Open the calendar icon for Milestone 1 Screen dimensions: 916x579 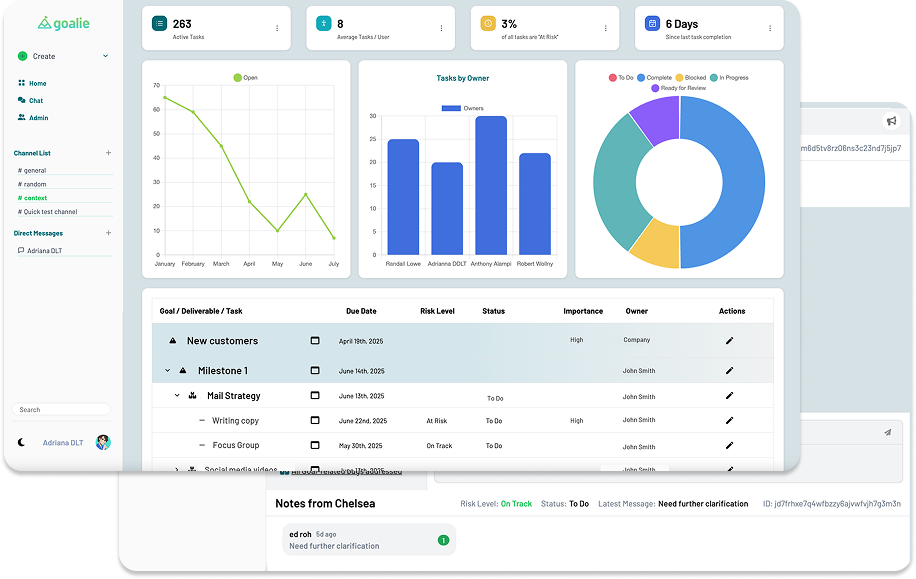tap(315, 371)
